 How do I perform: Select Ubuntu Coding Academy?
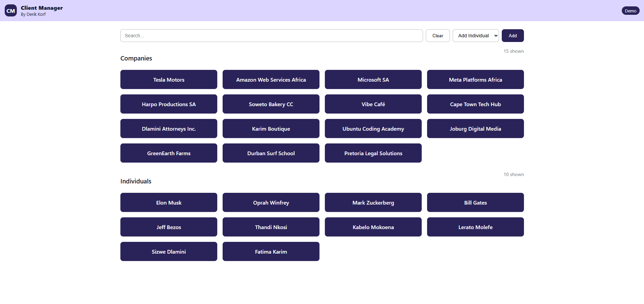pyautogui.click(x=373, y=129)
